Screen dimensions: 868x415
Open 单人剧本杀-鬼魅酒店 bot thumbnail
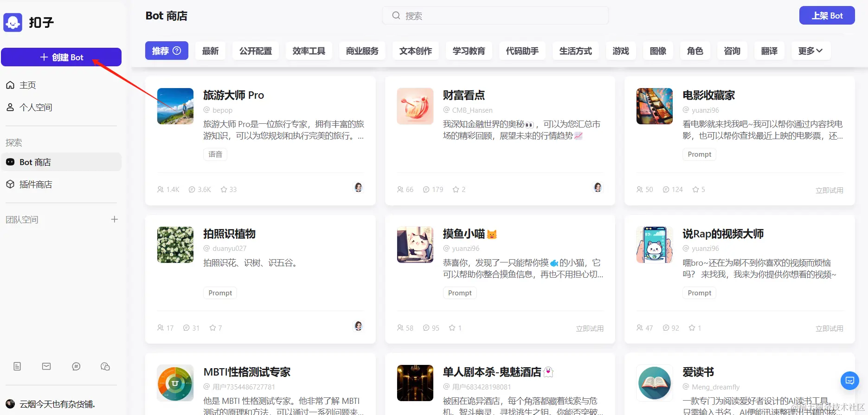click(x=415, y=383)
